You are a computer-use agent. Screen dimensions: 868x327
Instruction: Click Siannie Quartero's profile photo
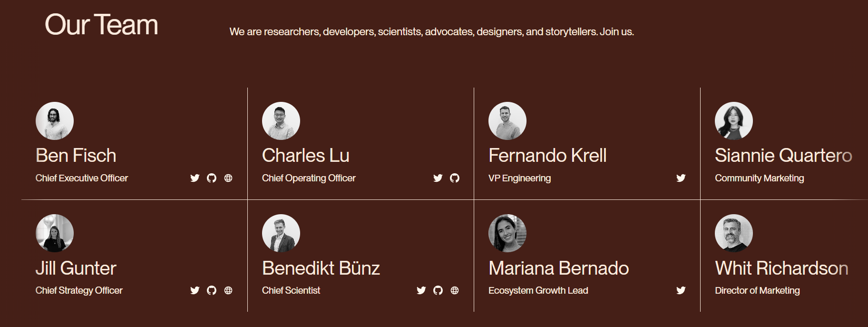tap(734, 121)
